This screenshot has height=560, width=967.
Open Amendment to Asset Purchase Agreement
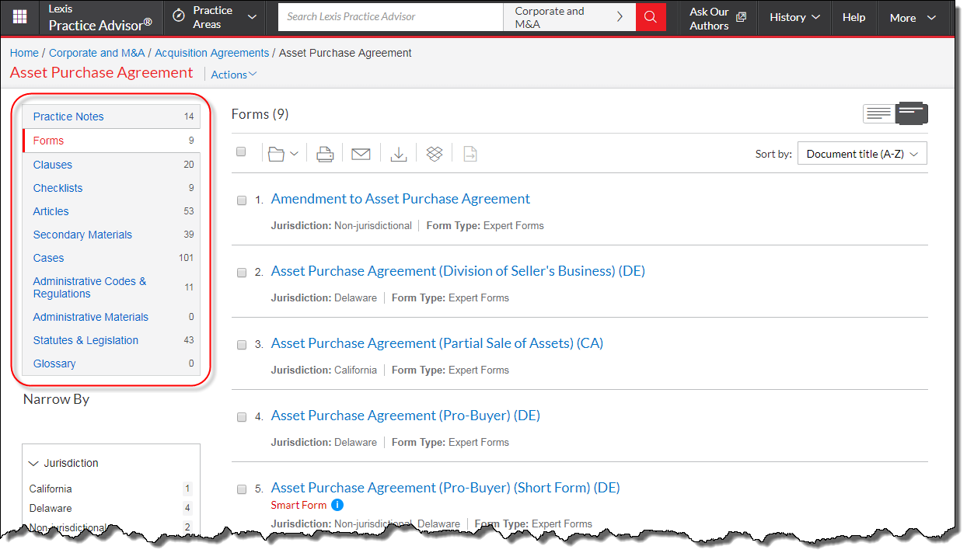[x=400, y=199]
